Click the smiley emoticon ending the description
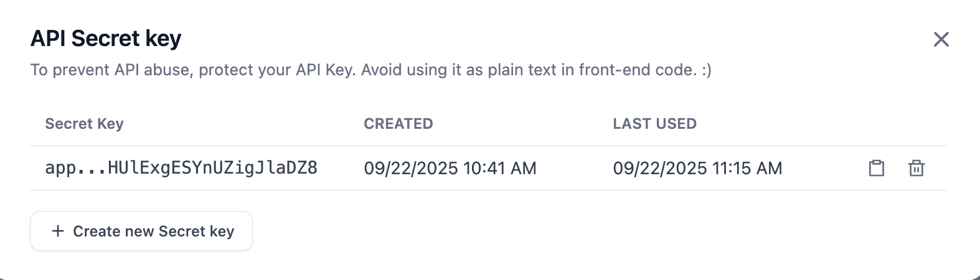The width and height of the screenshot is (980, 280). tap(706, 70)
